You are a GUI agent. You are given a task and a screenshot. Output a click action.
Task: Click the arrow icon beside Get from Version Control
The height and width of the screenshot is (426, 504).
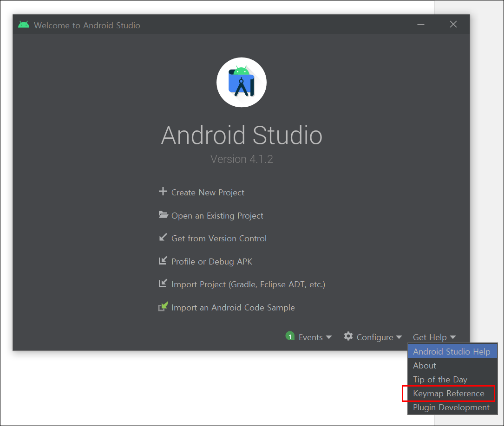click(x=163, y=237)
